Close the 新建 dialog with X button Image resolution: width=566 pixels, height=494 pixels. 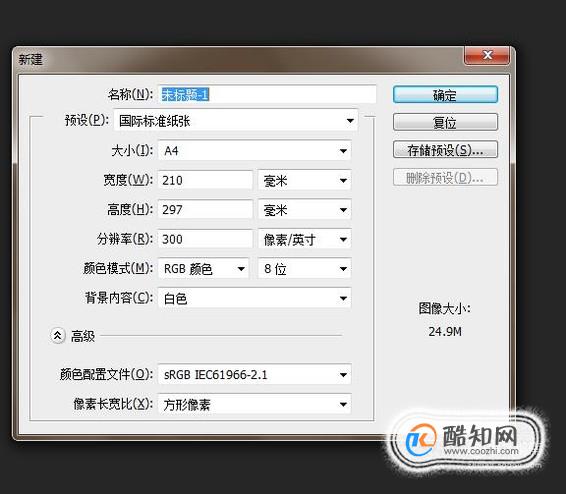[487, 55]
